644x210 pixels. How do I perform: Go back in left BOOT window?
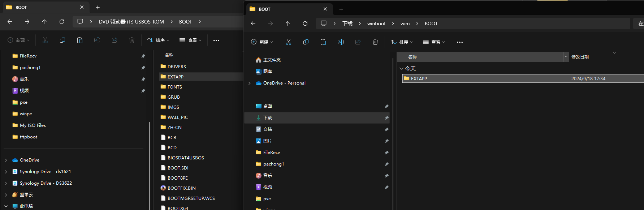10,22
